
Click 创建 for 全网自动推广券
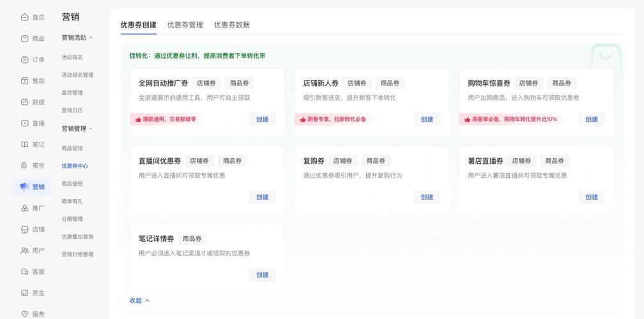(x=263, y=119)
